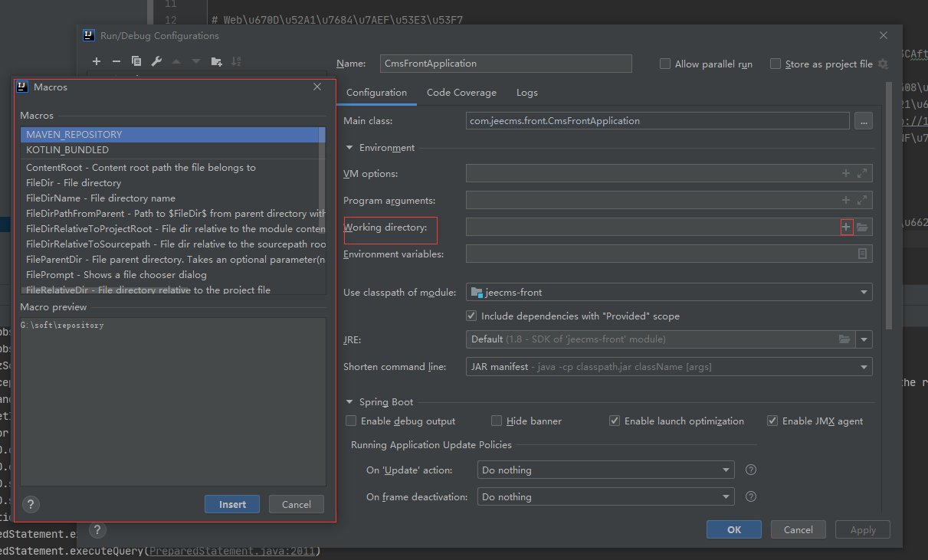Open Shorten command line dropdown

(x=864, y=367)
